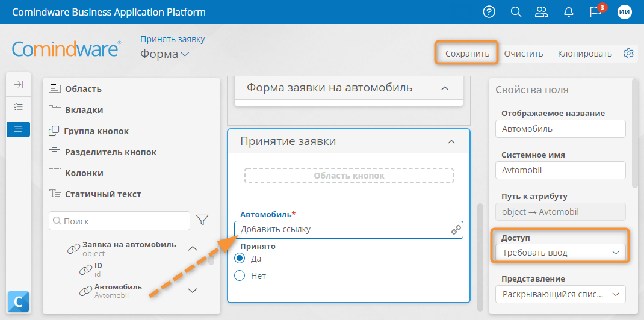This screenshot has height=320, width=644.
Task: Open the help question mark icon
Action: coord(489,12)
